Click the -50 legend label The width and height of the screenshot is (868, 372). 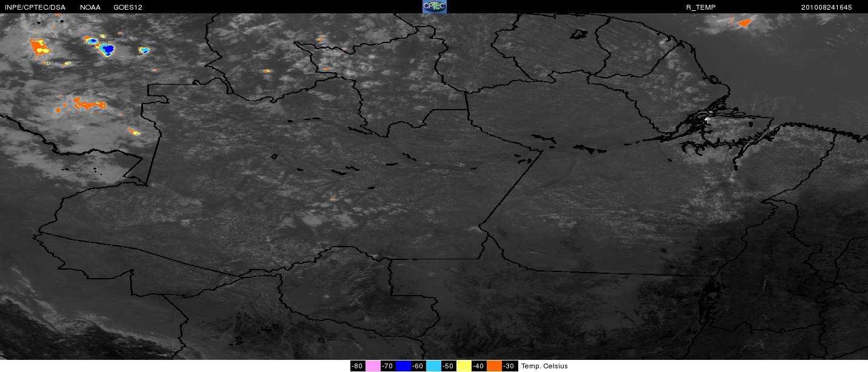(x=449, y=366)
